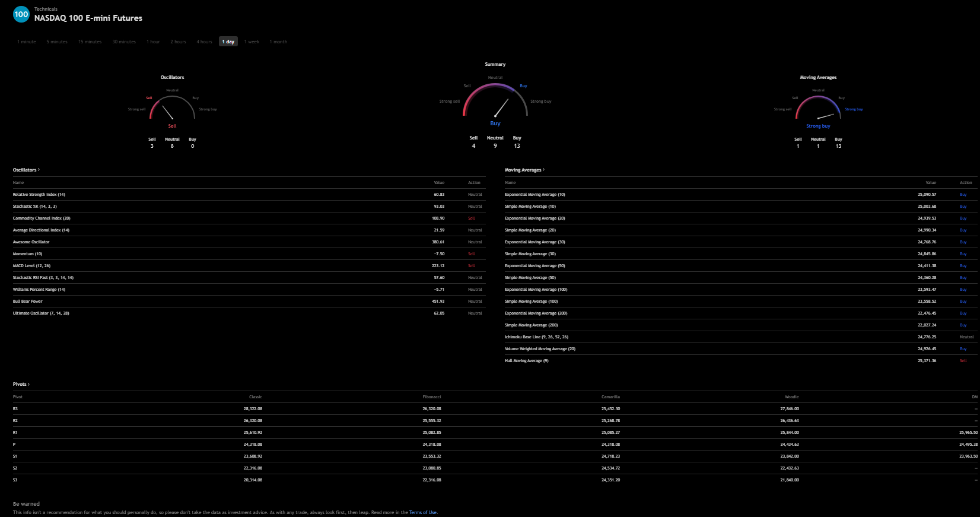Image resolution: width=980 pixels, height=517 pixels.
Task: Click the Bull Bear Power row name
Action: 28,302
